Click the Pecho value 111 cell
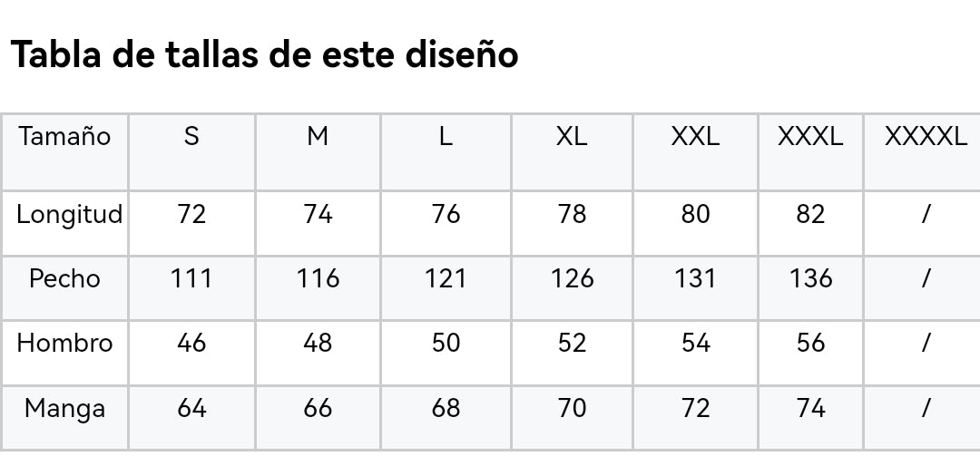 191,278
